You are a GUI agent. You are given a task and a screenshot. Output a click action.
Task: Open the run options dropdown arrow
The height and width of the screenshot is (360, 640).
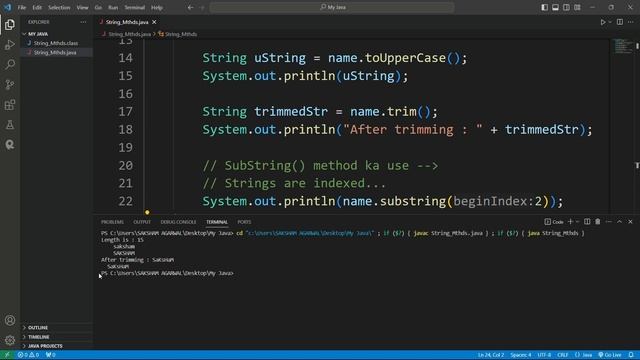[x=610, y=22]
